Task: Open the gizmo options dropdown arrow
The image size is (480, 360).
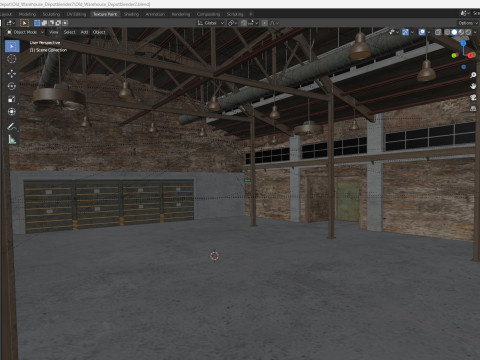Action: click(x=412, y=32)
